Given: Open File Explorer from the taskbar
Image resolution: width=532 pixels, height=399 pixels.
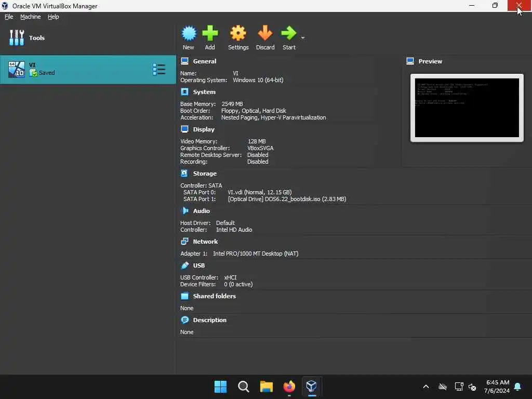Looking at the screenshot, I should pos(267,387).
